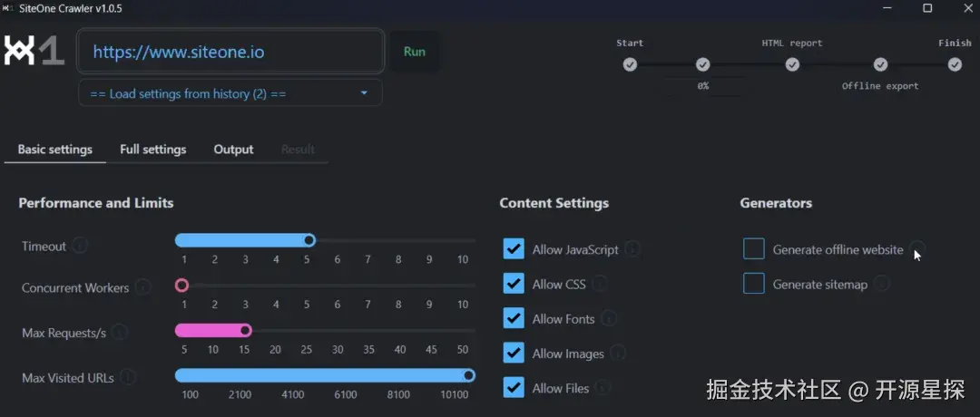980x417 pixels.
Task: Enable Generate offline website checkbox
Action: coord(753,249)
